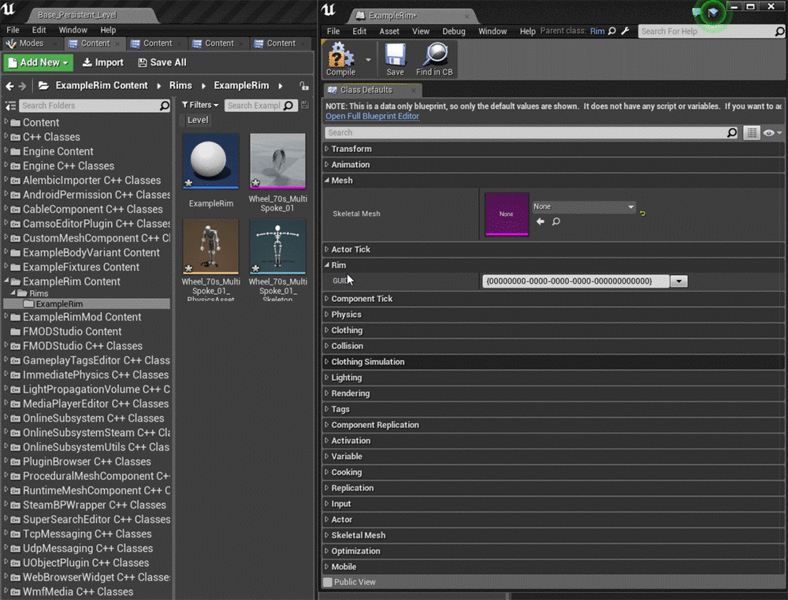Click the Open Full Blueprint Editor link
Screen dimensions: 788x600
pos(372,116)
